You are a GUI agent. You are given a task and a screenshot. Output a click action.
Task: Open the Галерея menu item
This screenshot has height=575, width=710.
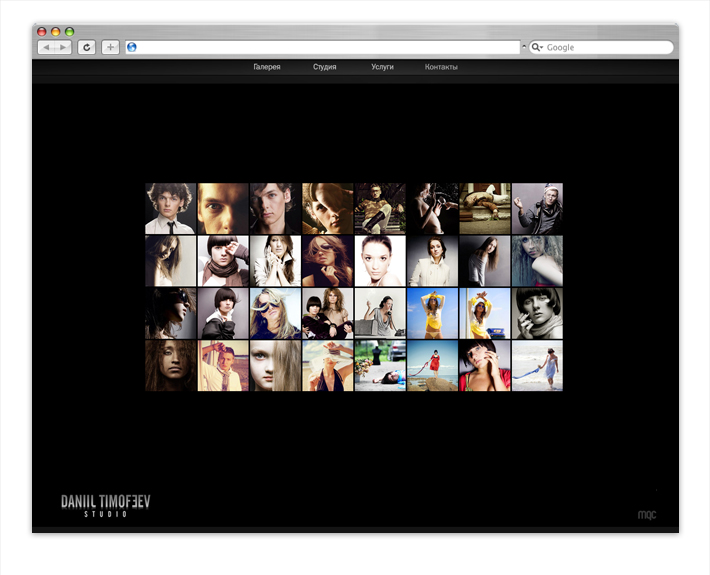tap(267, 67)
